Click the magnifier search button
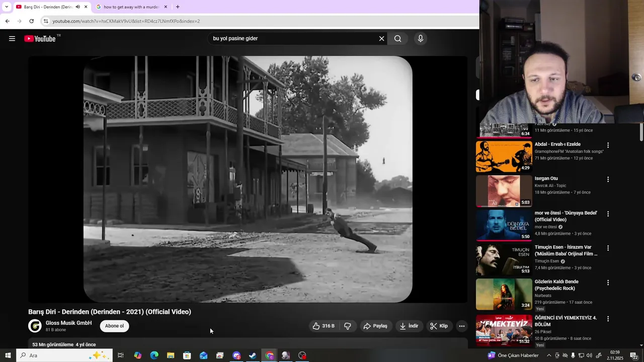Viewport: 644px width, 362px height. coord(398,39)
